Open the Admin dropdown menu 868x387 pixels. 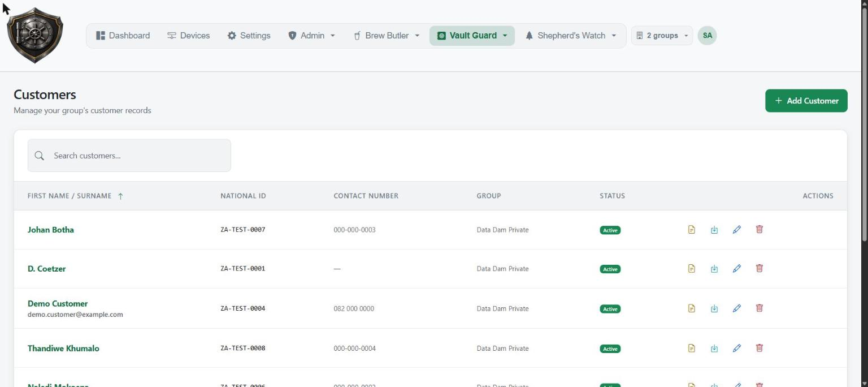311,36
